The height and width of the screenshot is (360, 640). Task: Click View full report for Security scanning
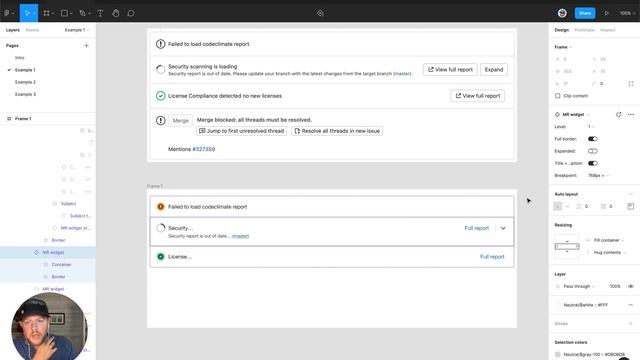coord(450,70)
